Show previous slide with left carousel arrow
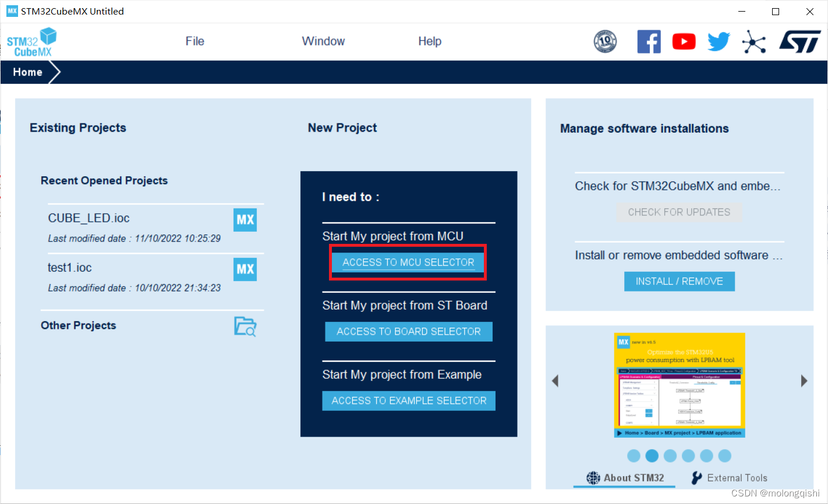This screenshot has height=504, width=828. pyautogui.click(x=555, y=381)
